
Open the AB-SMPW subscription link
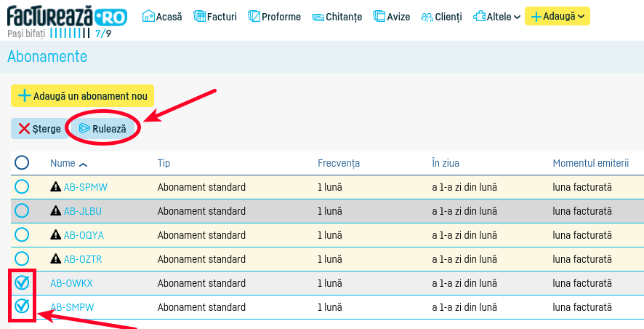coord(72,307)
